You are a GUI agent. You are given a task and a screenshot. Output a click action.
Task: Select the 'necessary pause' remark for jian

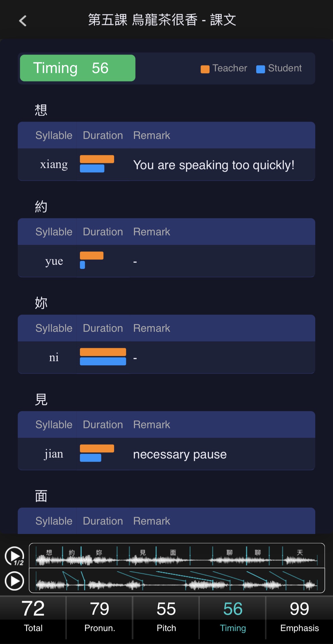[x=180, y=454]
